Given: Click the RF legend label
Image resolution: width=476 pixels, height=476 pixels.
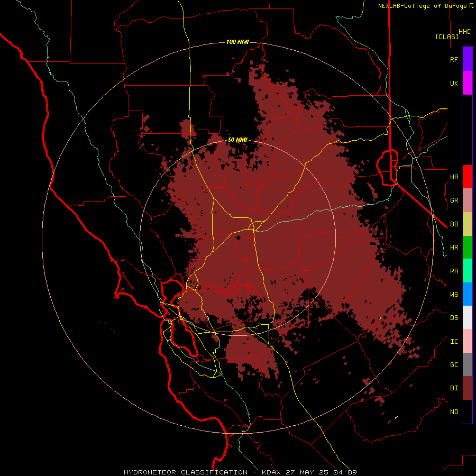Looking at the screenshot, I should click(454, 59).
